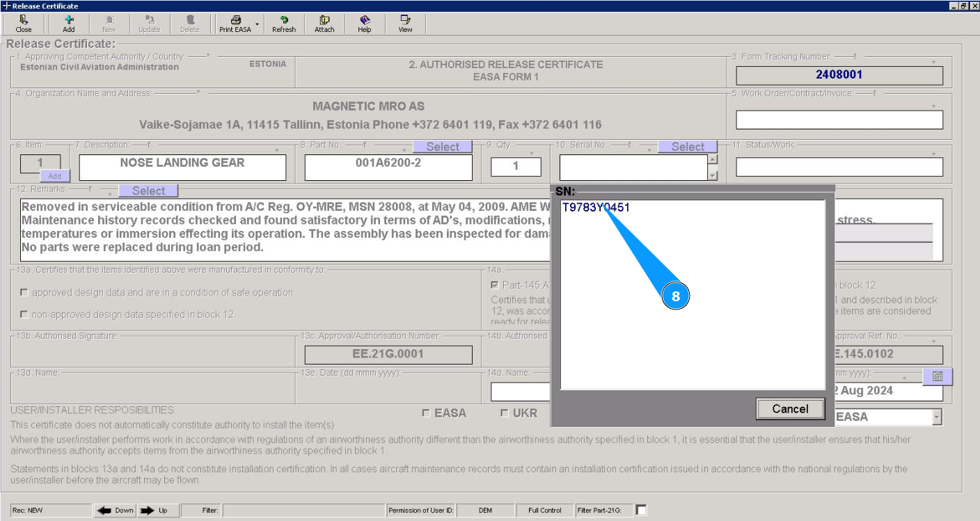Click the Work Order/Contract/Invoice input field

(x=839, y=120)
